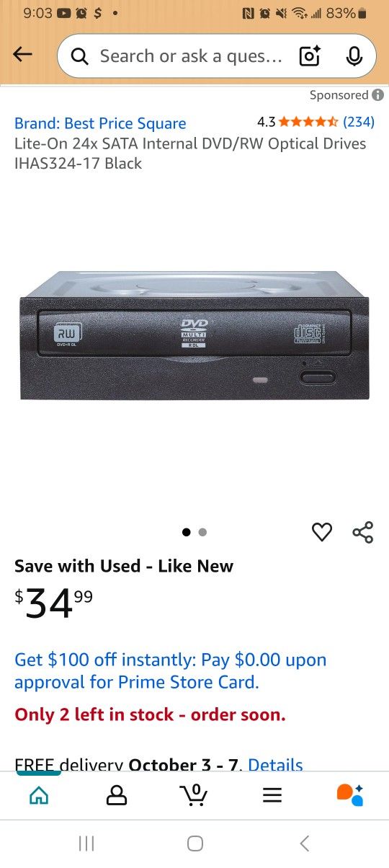This screenshot has width=389, height=868.
Task: Open the hamburger menu tab
Action: (x=272, y=795)
